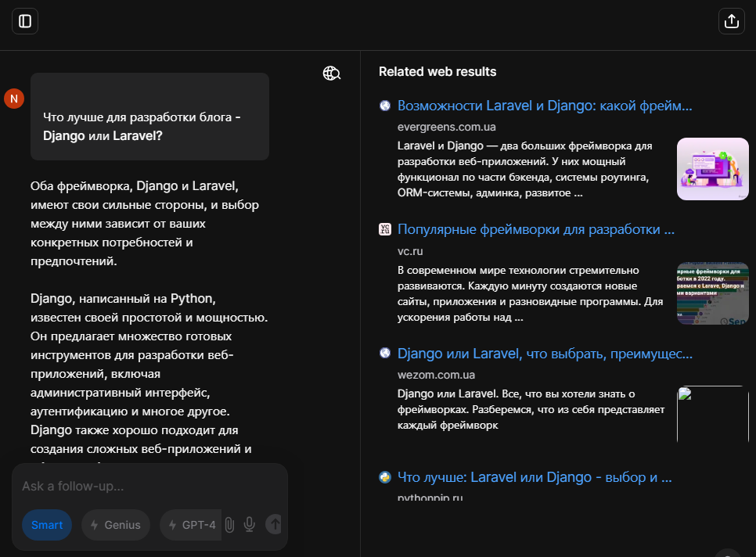The image size is (756, 557).
Task: Click the web search globe icon
Action: [x=332, y=74]
